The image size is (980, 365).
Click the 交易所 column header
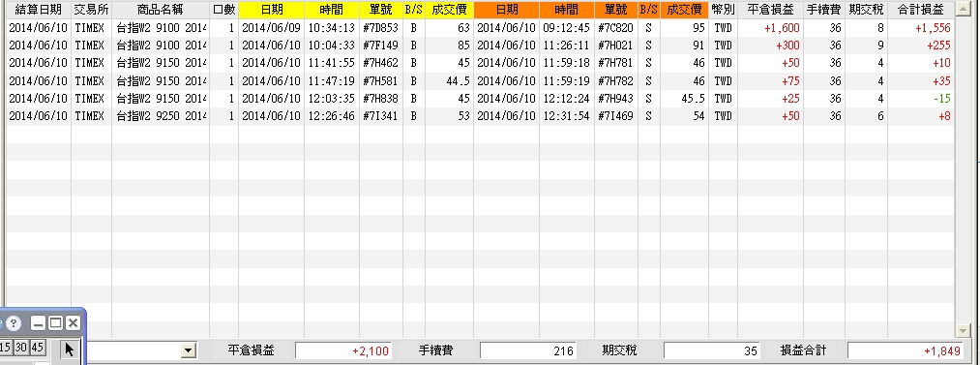(91, 10)
